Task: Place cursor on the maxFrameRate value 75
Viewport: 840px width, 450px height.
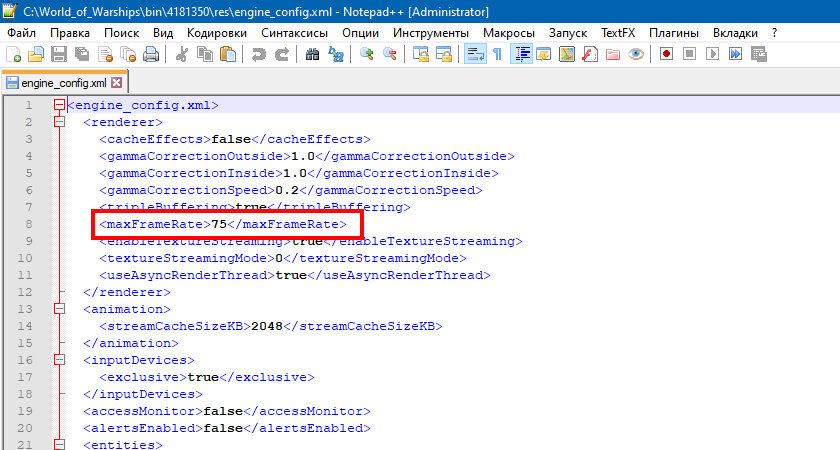Action: click(219, 224)
